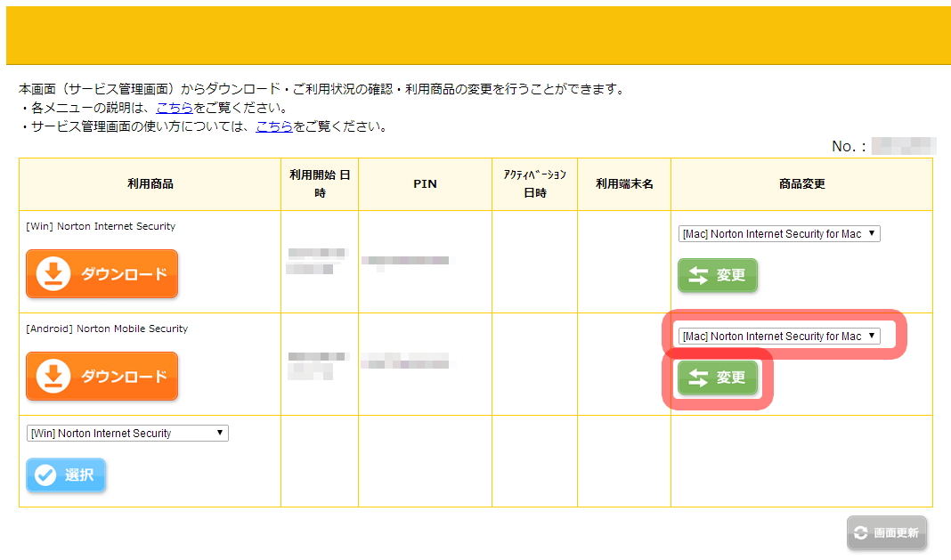The height and width of the screenshot is (560, 951).
Task: Click the [Win] Norton Internet Security product name text
Action: pyautogui.click(x=101, y=226)
